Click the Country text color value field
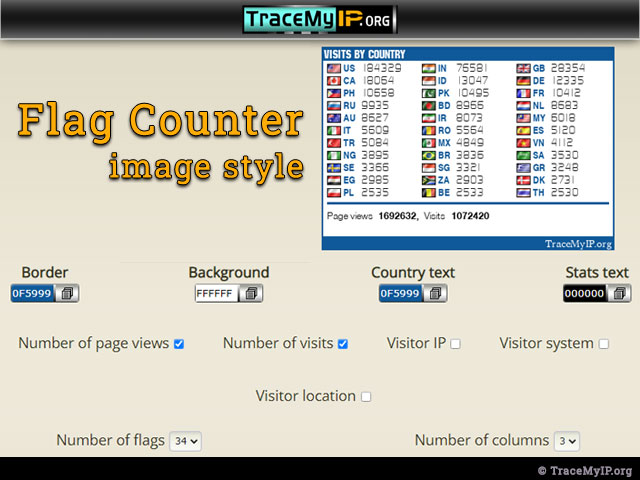 [400, 293]
